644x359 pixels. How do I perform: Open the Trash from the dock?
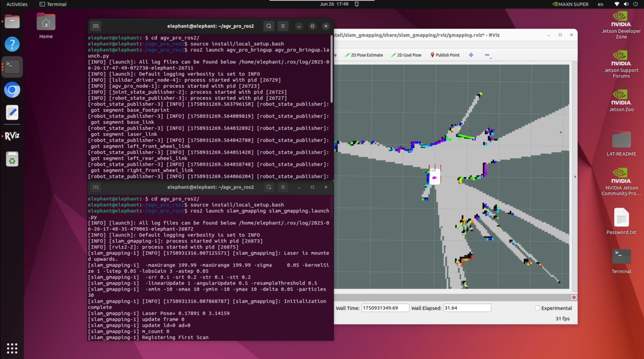click(12, 159)
